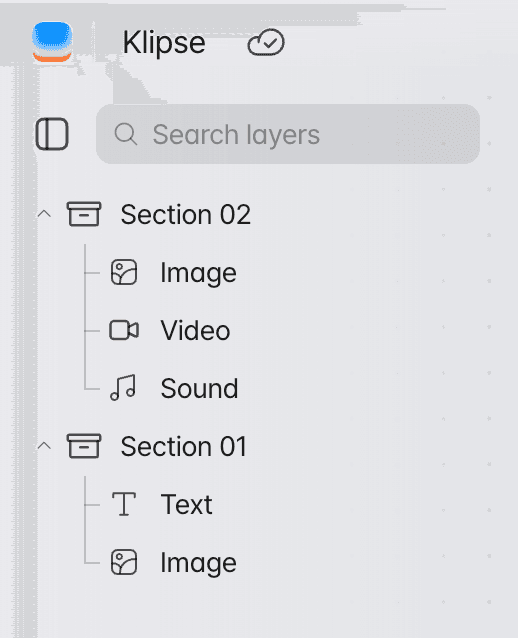
Task: Click the Section 01 archive box icon
Action: [84, 446]
